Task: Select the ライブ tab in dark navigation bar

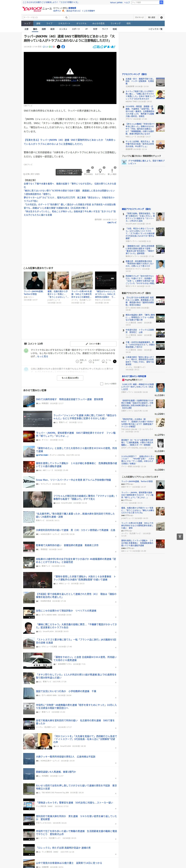Action: pos(49,24)
